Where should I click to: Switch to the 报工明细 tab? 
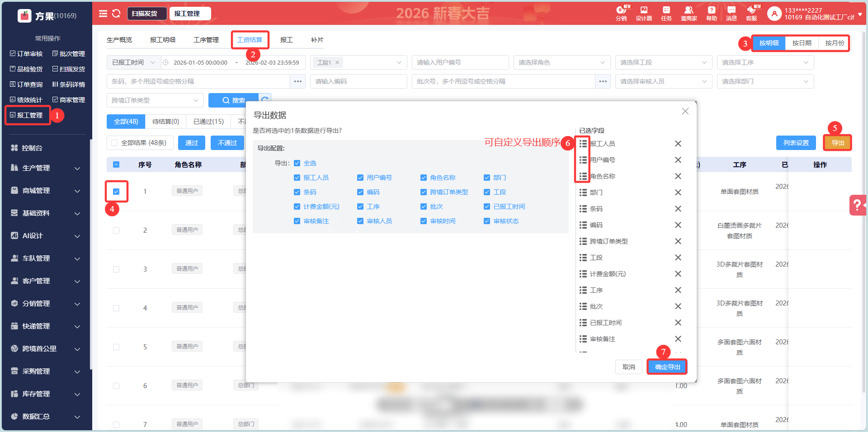[163, 40]
